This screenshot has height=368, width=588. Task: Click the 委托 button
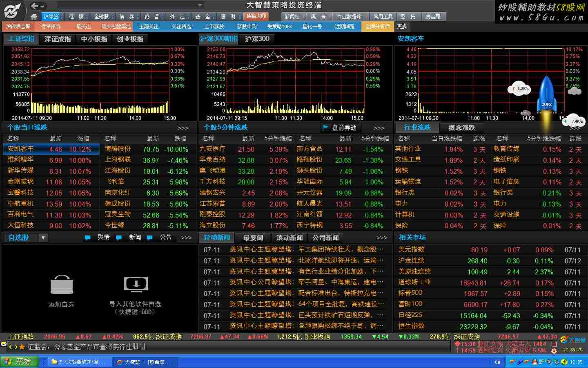tap(408, 17)
